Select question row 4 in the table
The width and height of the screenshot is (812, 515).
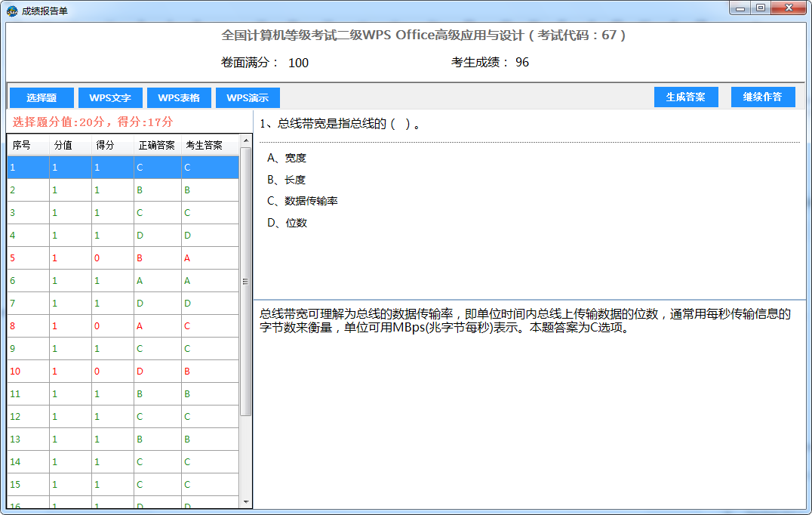pyautogui.click(x=123, y=235)
